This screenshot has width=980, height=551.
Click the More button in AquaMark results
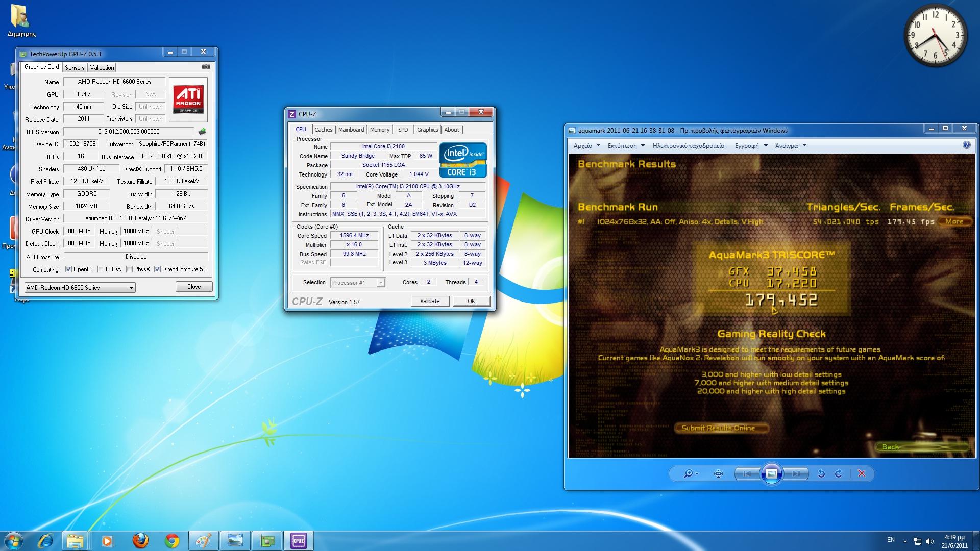[954, 221]
